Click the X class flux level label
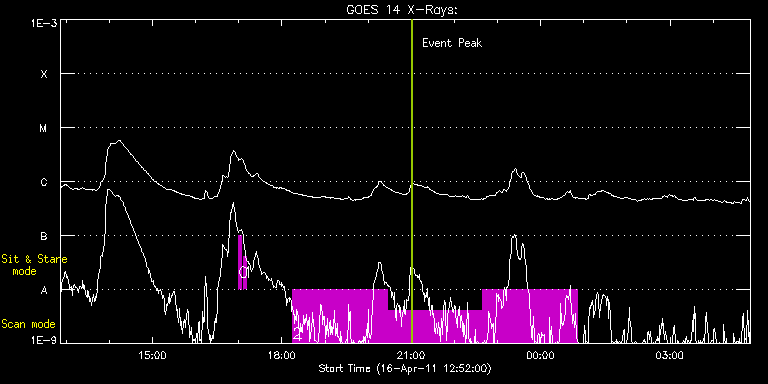Viewport: 768px width, 384px height. pyautogui.click(x=44, y=74)
